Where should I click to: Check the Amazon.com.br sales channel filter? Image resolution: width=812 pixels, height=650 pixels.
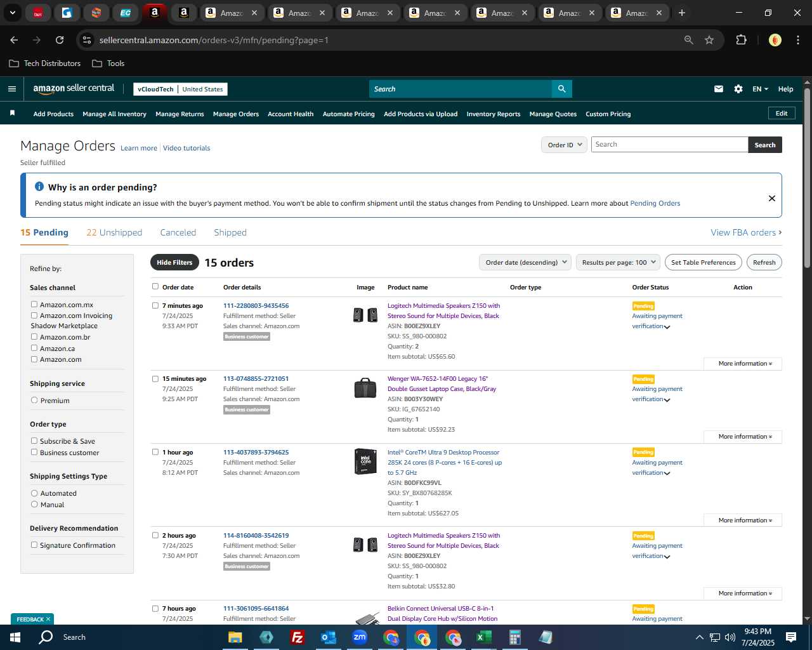click(34, 337)
